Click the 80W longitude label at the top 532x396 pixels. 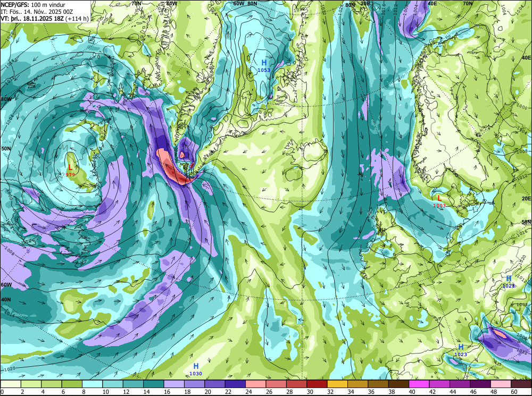[172, 3]
